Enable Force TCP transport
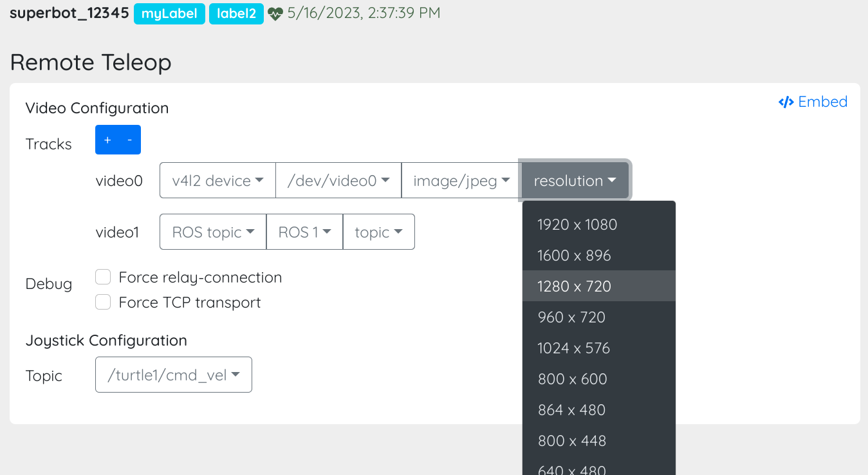The height and width of the screenshot is (475, 868). coord(103,302)
